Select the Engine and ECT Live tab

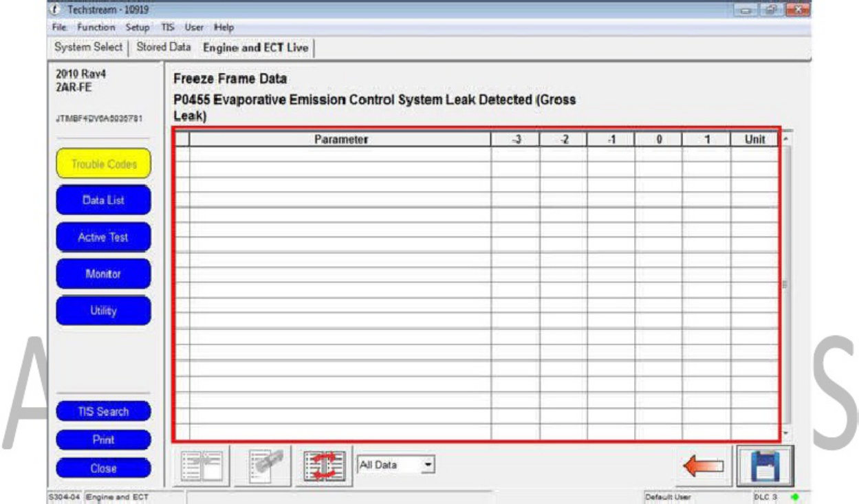pyautogui.click(x=255, y=47)
